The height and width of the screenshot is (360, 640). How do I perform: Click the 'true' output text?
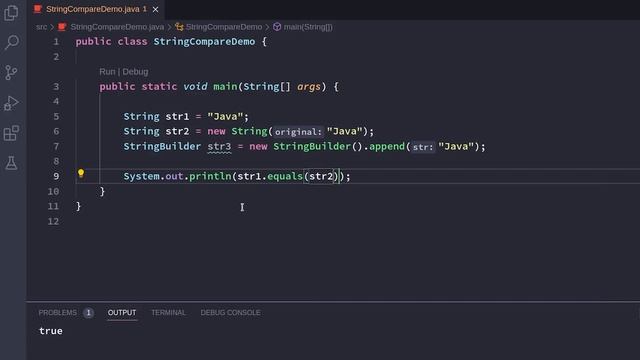[51, 331]
